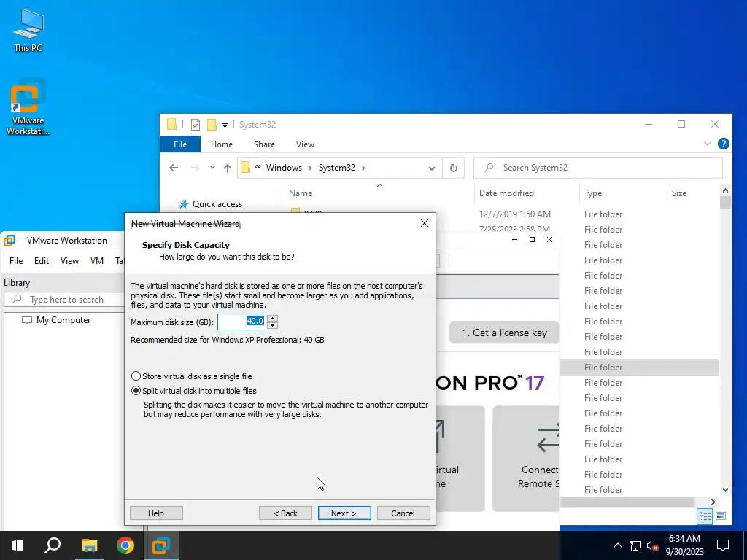
Task: Switch Explorer to large icons view
Action: [721, 516]
